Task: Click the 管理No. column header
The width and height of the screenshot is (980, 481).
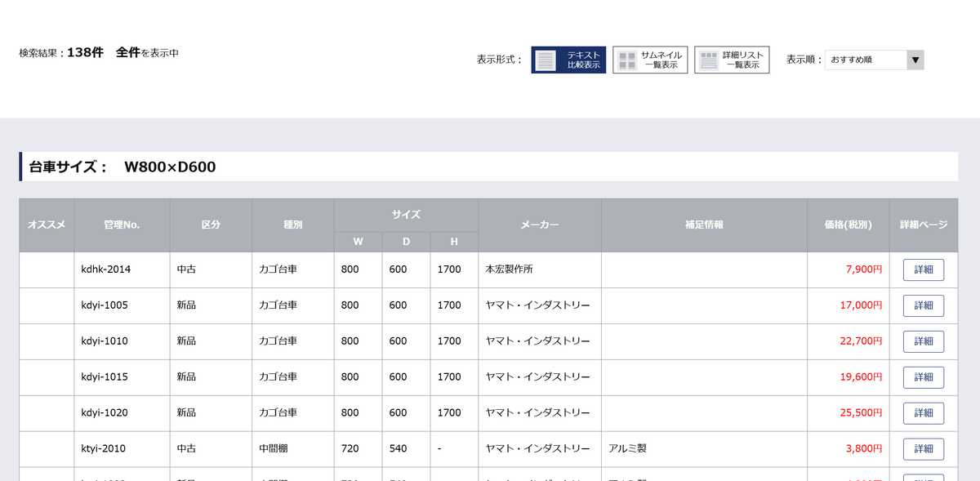Action: pyautogui.click(x=122, y=225)
